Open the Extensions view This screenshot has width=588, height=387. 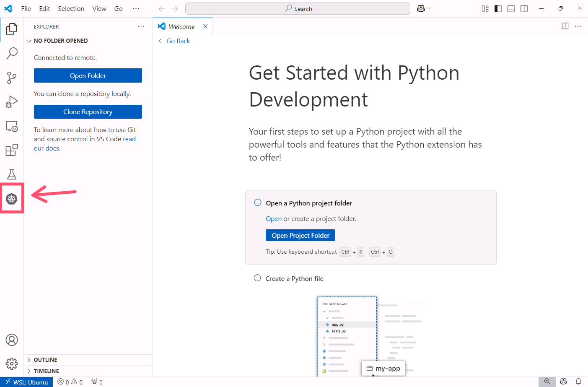(12, 150)
